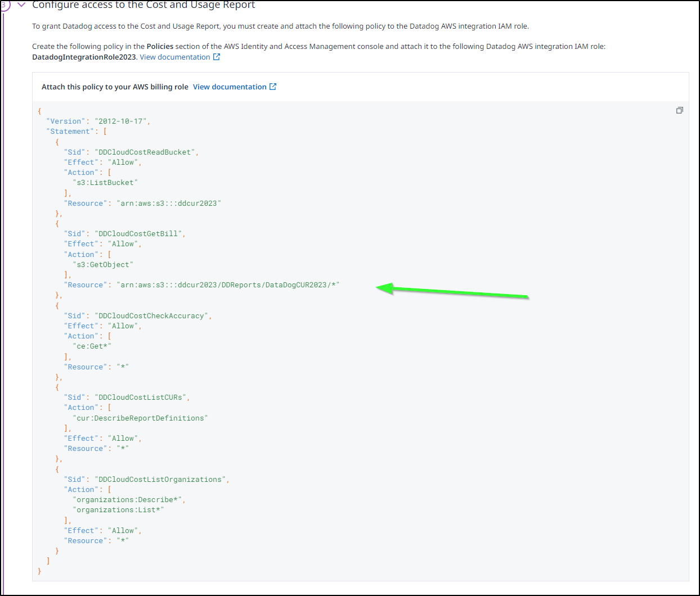
Task: Click the DDCloudCostCheckAccuracy Sid line
Action: click(x=138, y=316)
